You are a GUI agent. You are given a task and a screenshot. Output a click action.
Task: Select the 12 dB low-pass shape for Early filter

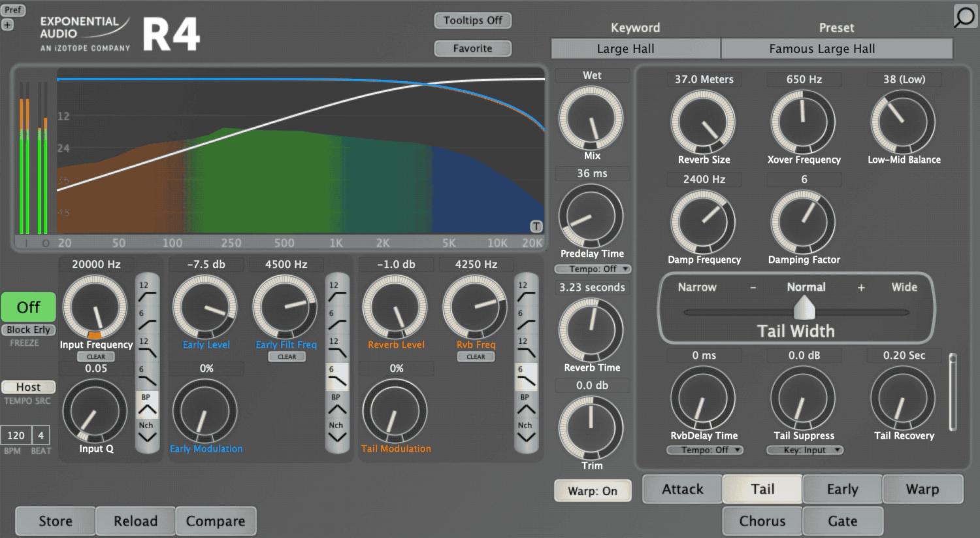337,348
